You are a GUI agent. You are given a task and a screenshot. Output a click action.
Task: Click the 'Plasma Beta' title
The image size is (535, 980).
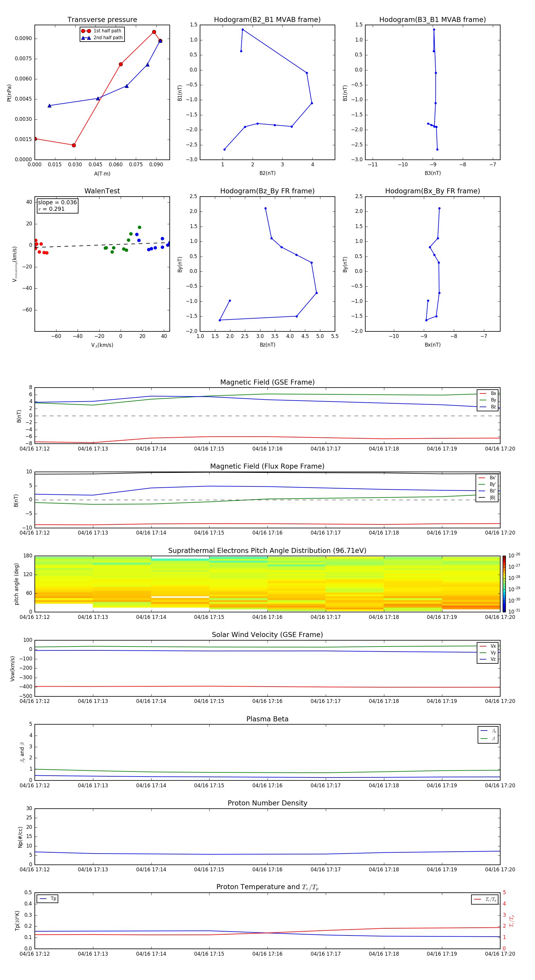pos(267,719)
